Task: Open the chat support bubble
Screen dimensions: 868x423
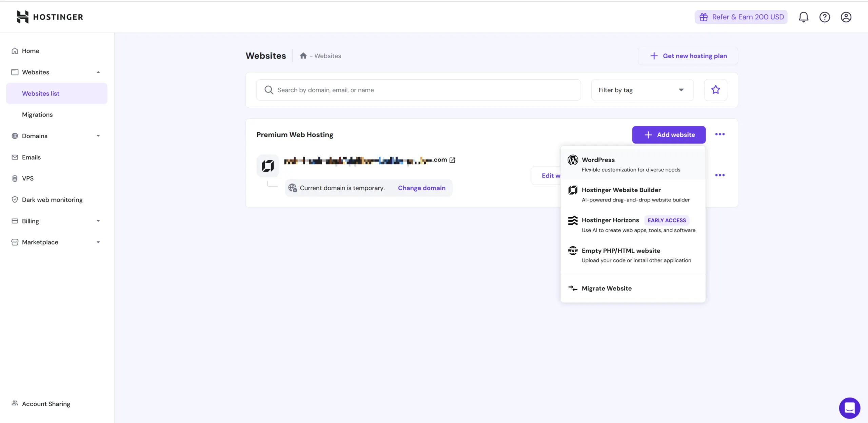Action: click(x=849, y=408)
